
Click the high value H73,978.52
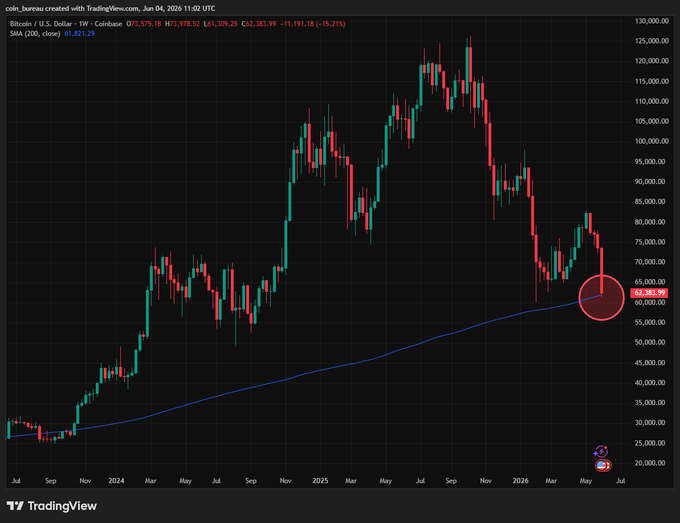[182, 24]
